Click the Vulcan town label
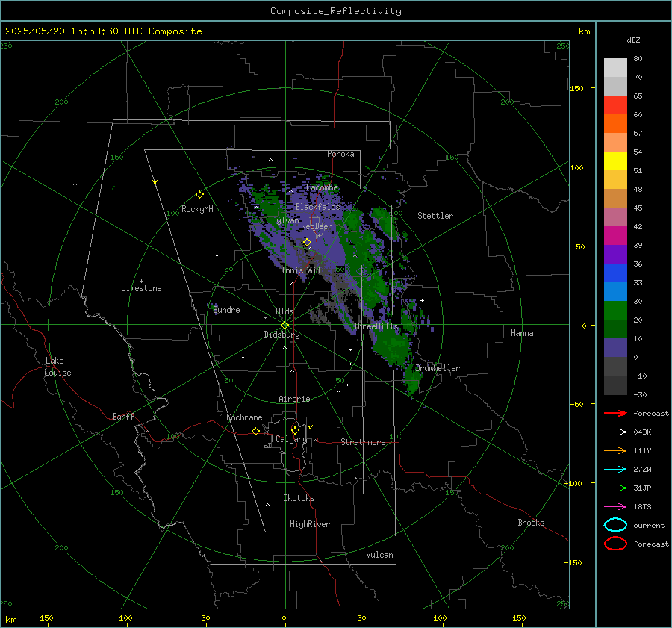Viewport: 672px width, 628px height. click(x=380, y=555)
